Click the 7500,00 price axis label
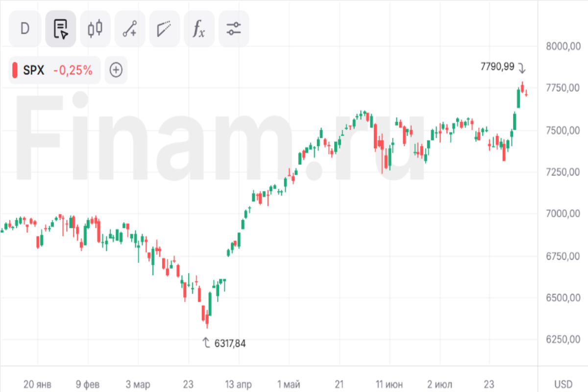The width and height of the screenshot is (588, 392). pos(563,130)
